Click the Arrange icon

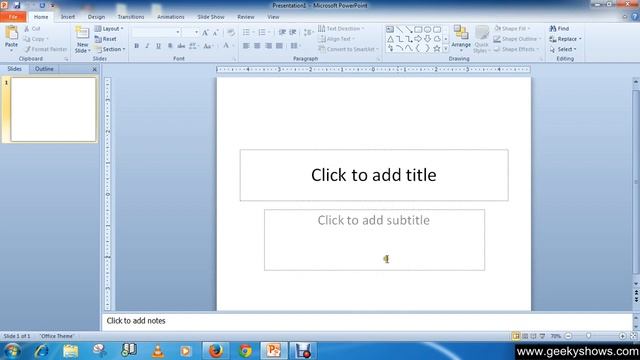point(461,33)
